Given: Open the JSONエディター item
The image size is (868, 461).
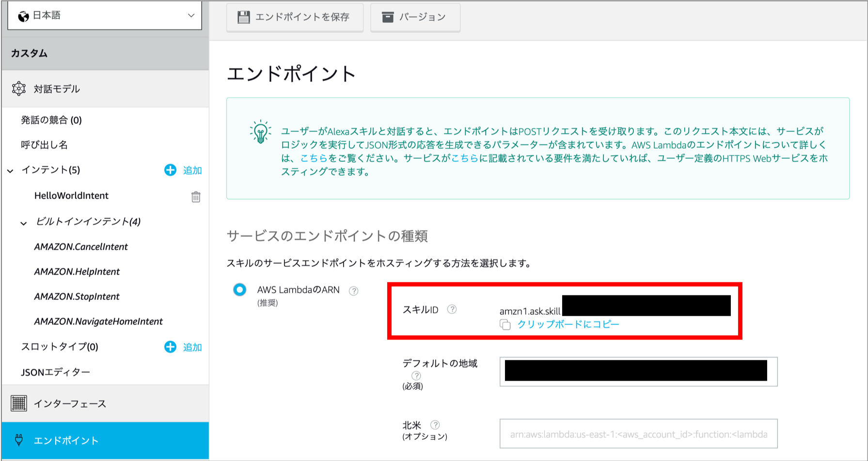Looking at the screenshot, I should (x=55, y=372).
